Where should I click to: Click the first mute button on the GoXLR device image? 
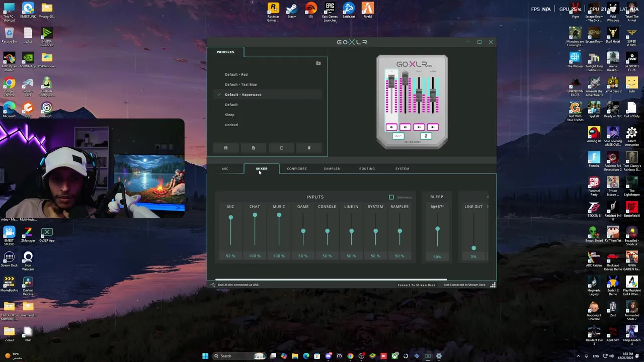point(391,127)
